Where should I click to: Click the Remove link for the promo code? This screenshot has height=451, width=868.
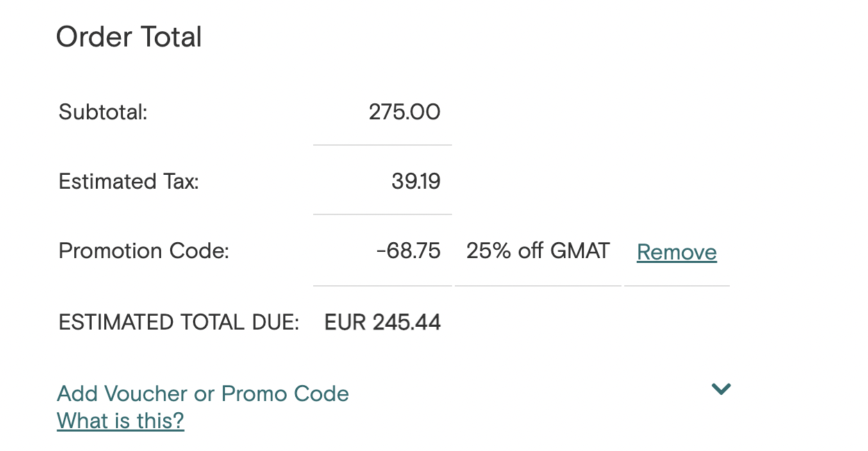point(676,252)
